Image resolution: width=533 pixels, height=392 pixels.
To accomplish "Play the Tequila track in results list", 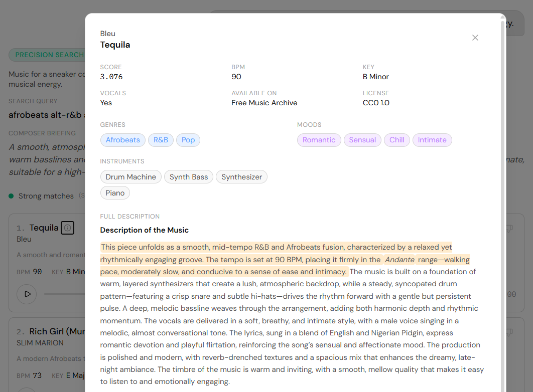I will click(x=27, y=294).
